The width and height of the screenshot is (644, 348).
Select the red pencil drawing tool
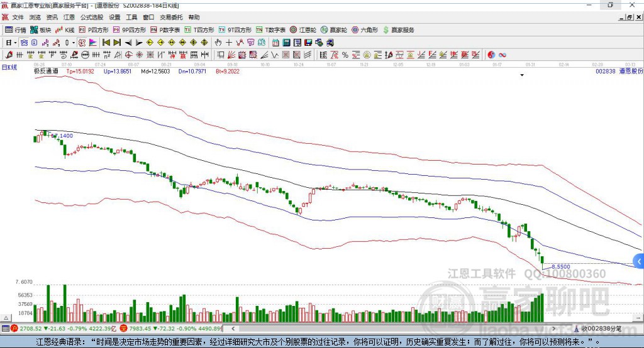9,55
